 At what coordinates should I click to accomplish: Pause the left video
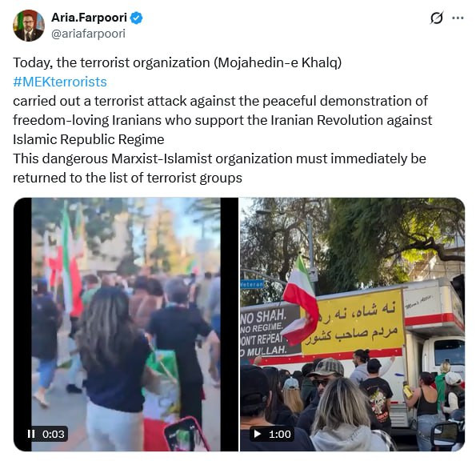pyautogui.click(x=31, y=434)
